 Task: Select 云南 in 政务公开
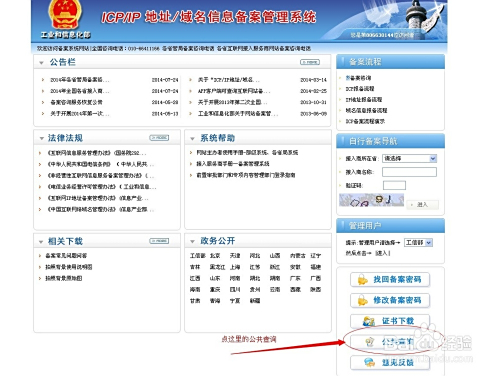275,290
